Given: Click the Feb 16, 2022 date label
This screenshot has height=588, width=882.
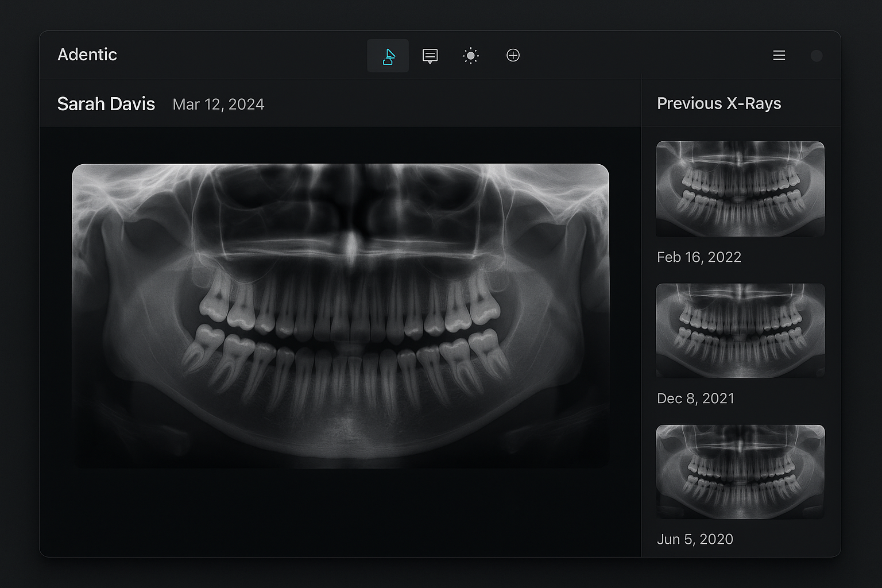Looking at the screenshot, I should [699, 257].
